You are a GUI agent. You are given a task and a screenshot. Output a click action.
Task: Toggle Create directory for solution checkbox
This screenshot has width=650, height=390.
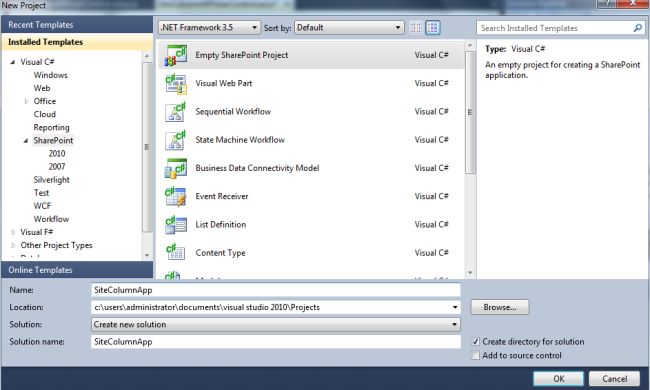475,342
